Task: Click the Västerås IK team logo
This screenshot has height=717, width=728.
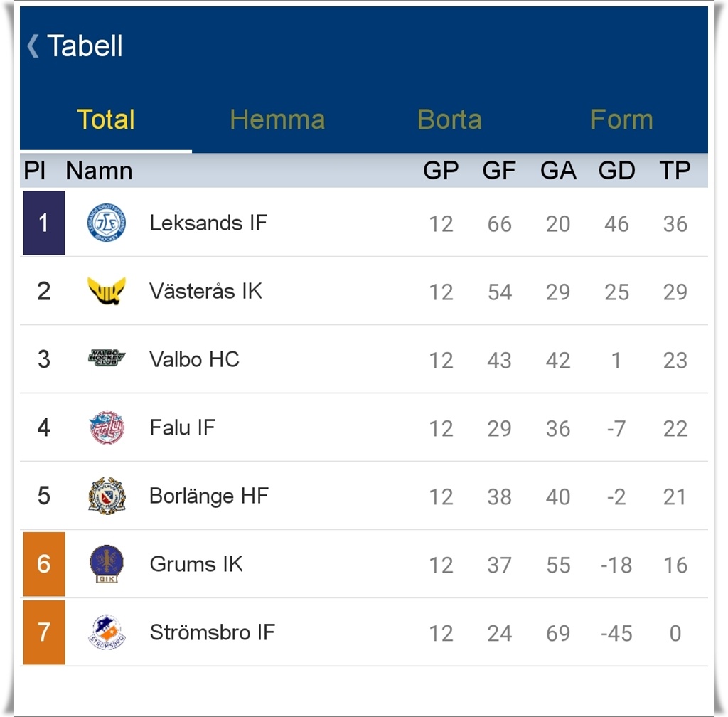Action: (107, 291)
